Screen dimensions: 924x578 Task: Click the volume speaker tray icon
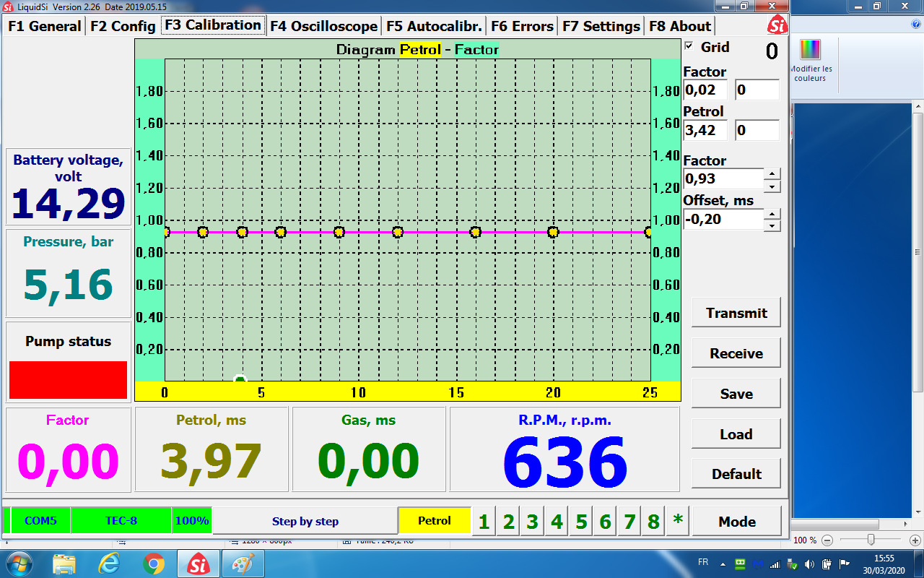pyautogui.click(x=809, y=564)
